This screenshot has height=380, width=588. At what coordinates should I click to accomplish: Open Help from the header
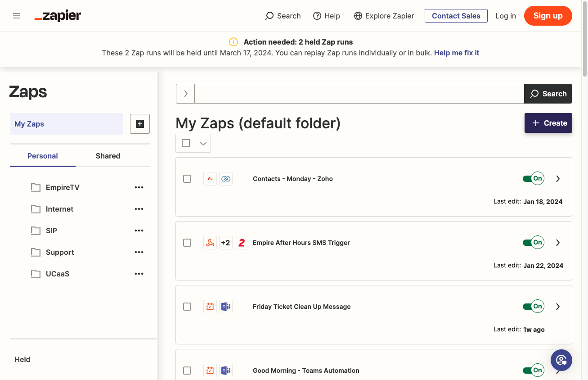click(326, 16)
